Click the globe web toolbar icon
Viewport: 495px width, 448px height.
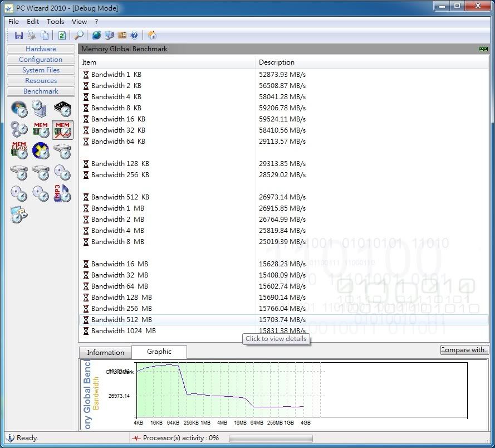[96, 35]
